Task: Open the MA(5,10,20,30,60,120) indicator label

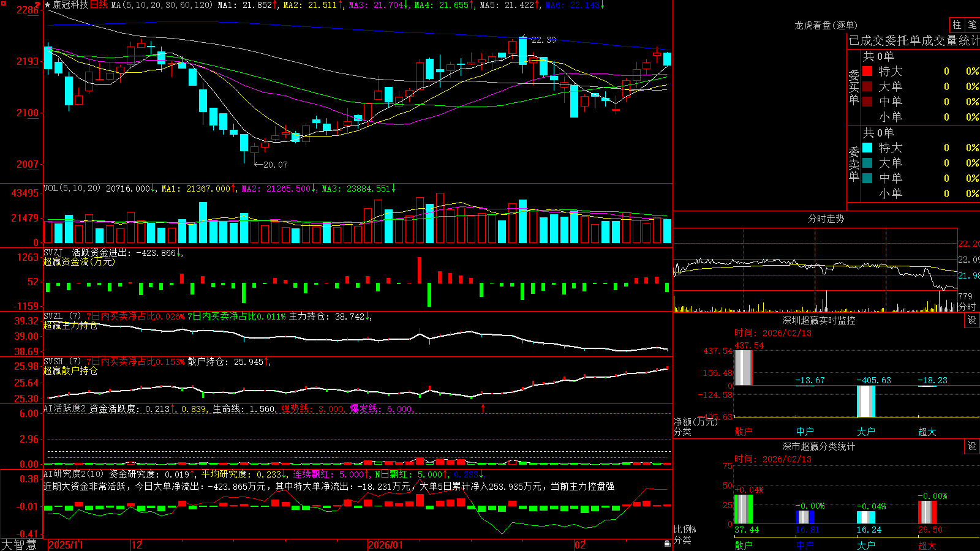Action: pyautogui.click(x=162, y=5)
